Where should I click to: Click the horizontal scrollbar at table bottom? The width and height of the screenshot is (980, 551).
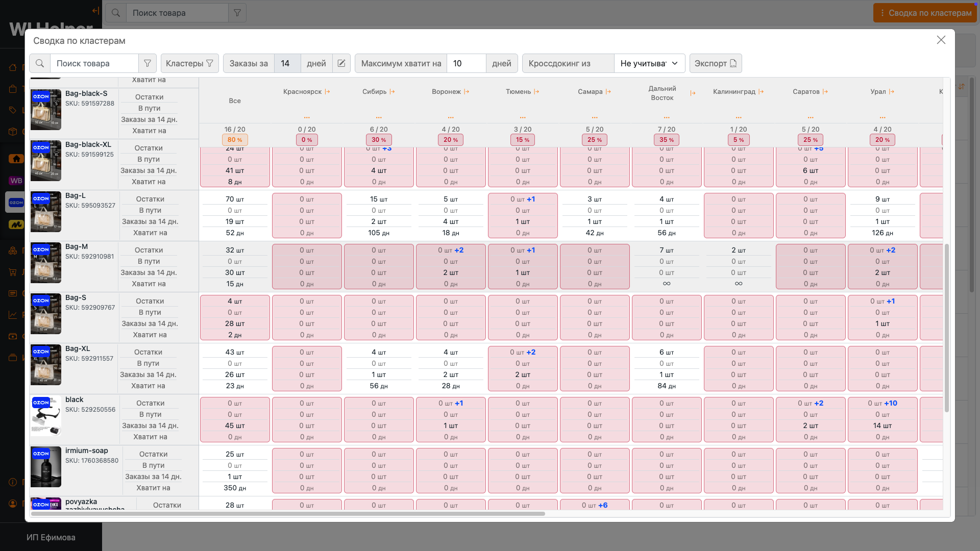288,514
